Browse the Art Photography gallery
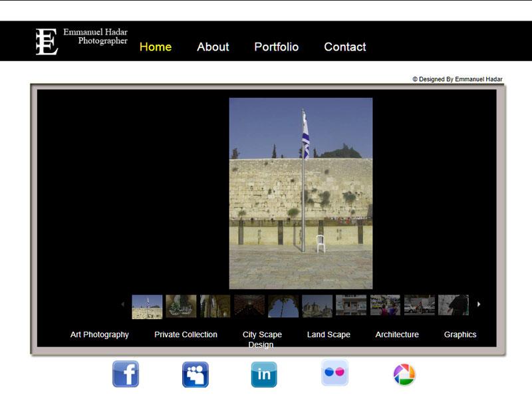 tap(99, 334)
